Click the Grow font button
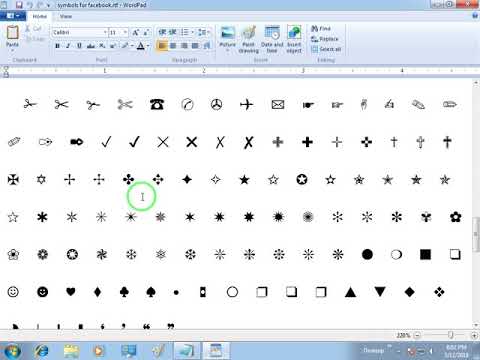Viewport: 480px width, 360px height. click(135, 32)
